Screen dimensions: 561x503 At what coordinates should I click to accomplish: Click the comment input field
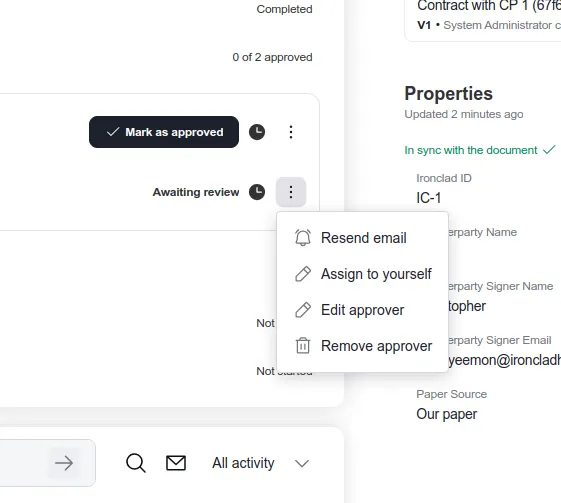tap(23, 463)
